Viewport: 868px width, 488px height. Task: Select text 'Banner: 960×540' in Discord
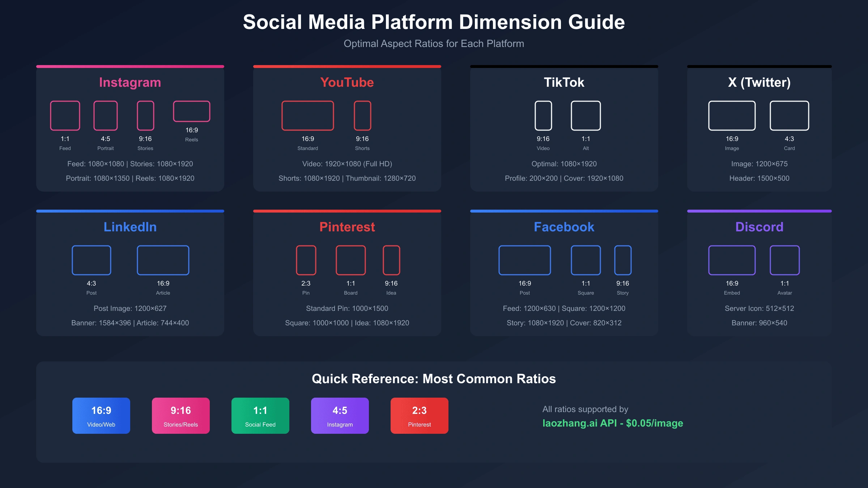pos(759,323)
